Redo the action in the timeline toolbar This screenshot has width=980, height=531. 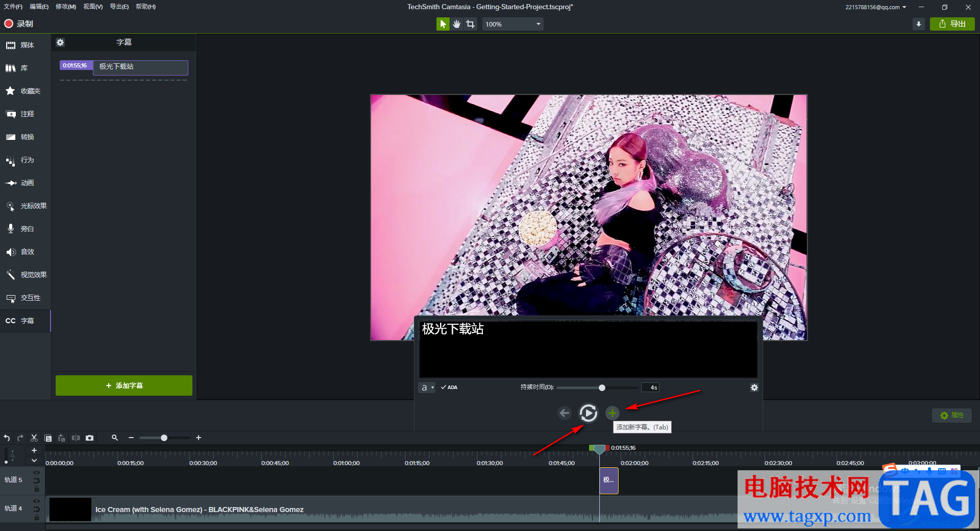pyautogui.click(x=20, y=438)
